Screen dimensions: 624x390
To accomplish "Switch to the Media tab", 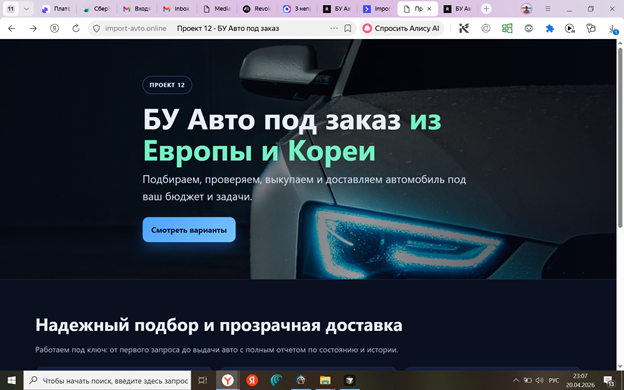I will (217, 9).
